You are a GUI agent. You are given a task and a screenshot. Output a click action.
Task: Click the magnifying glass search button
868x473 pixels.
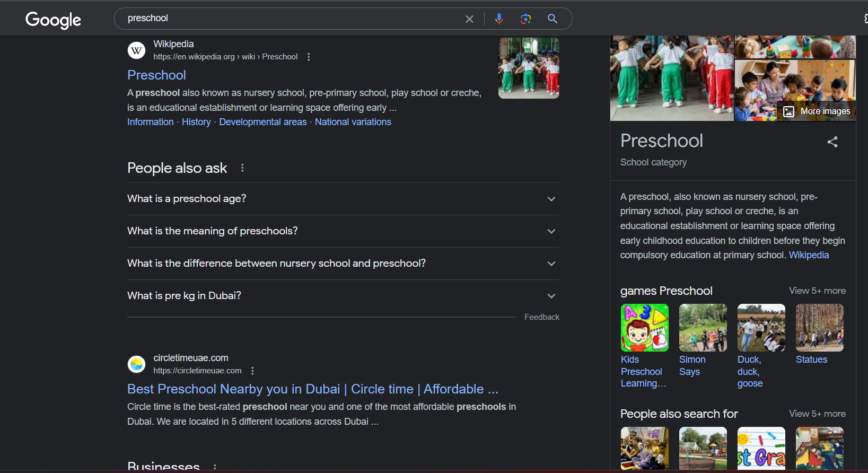[553, 19]
